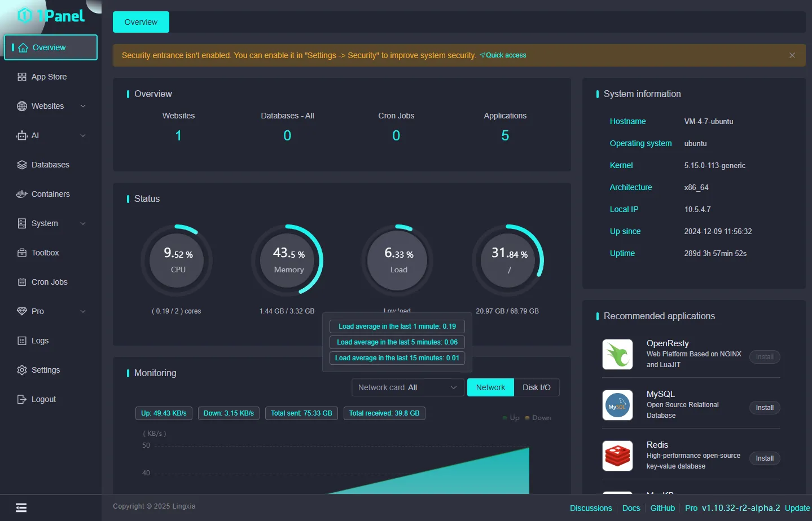Viewport: 812px width, 521px height.
Task: Click the Logout icon
Action: tap(22, 399)
